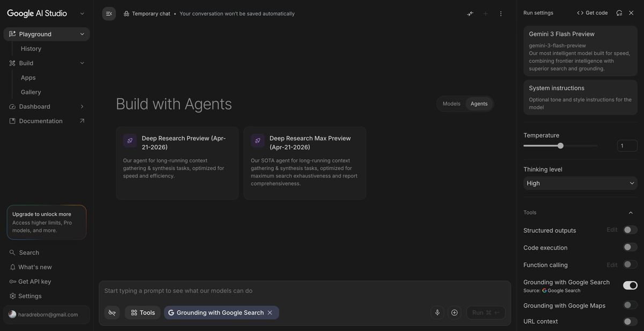Screen dimensions: 644x331
Task: Click the user avatar for haradreborn@gmail.com
Action: click(x=12, y=314)
